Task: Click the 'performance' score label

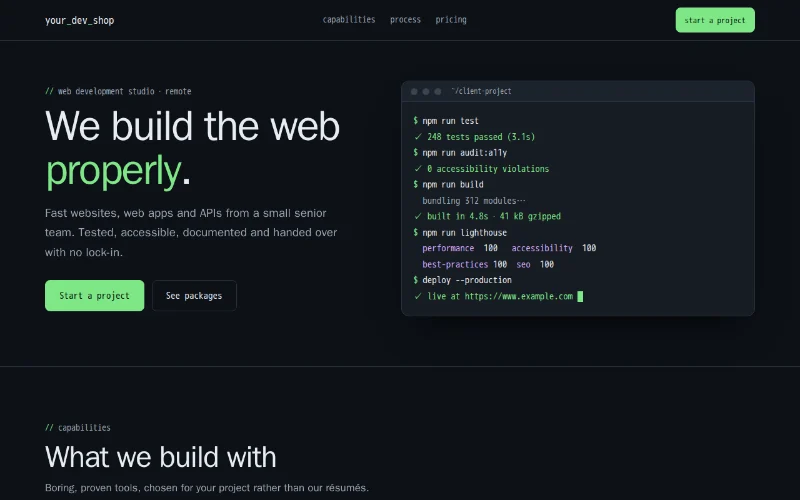Action: coord(448,248)
